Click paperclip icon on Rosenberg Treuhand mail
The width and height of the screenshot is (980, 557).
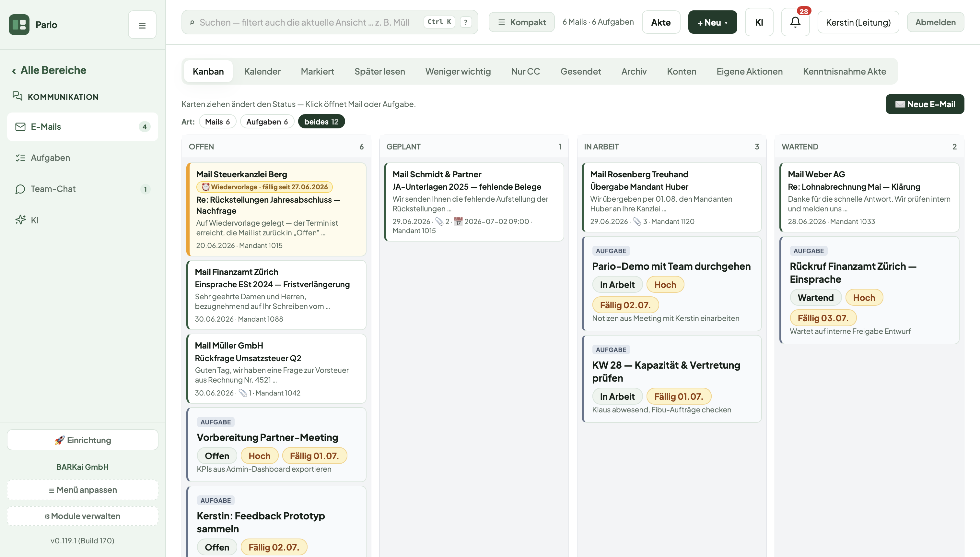637,221
